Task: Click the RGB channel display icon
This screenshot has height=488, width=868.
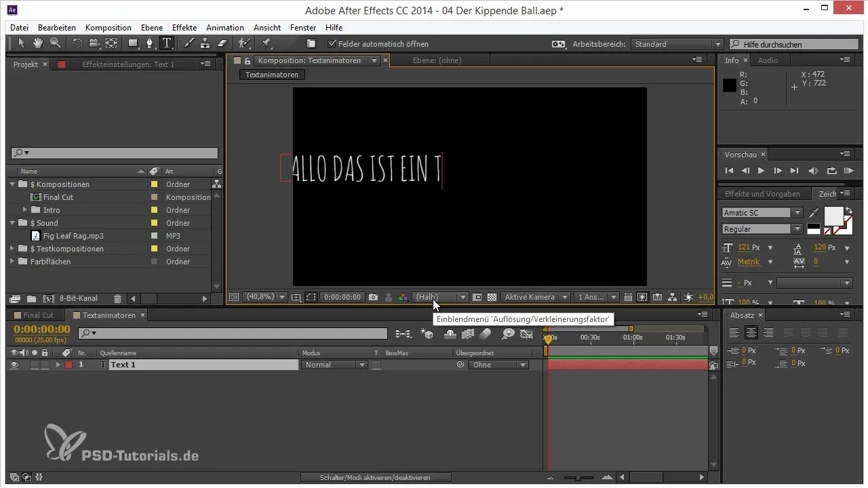Action: pyautogui.click(x=403, y=297)
